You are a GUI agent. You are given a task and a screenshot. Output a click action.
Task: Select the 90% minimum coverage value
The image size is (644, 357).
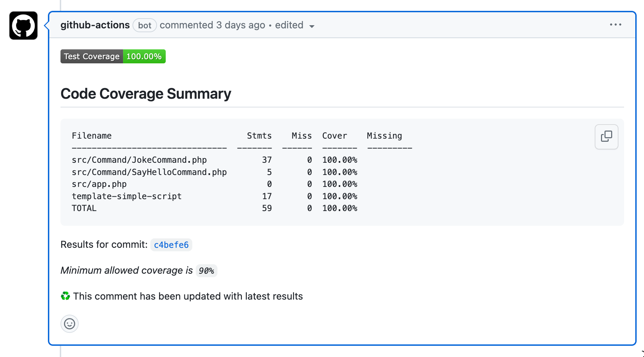[206, 270]
